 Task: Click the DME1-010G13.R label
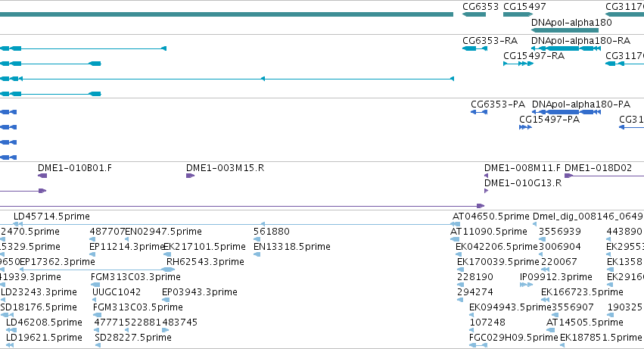pyautogui.click(x=523, y=183)
